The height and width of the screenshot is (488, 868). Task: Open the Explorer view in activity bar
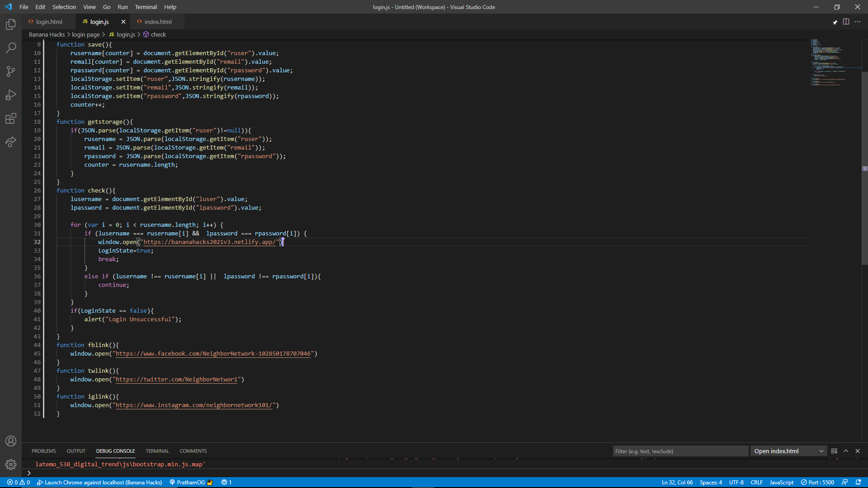11,24
